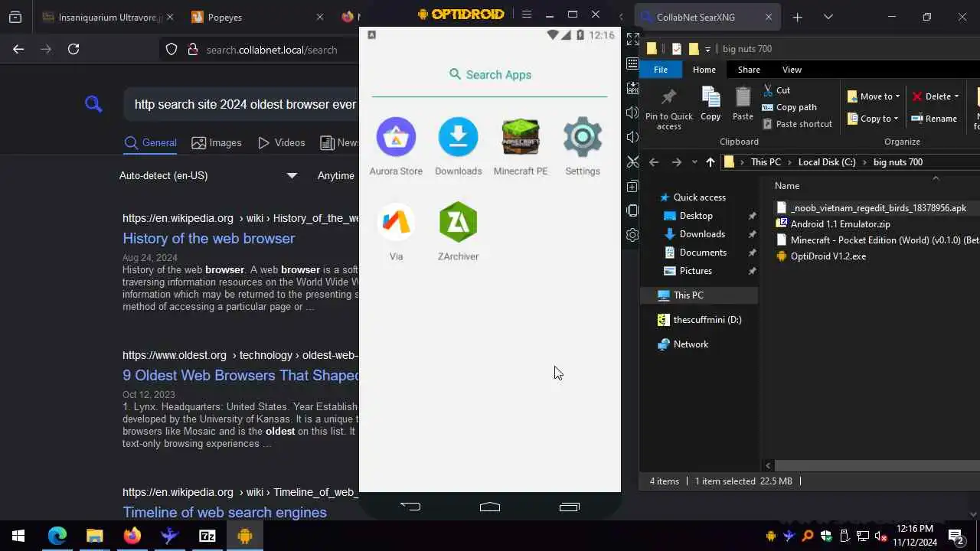
Task: Switch to the Popeyes browser tab
Action: click(256, 17)
